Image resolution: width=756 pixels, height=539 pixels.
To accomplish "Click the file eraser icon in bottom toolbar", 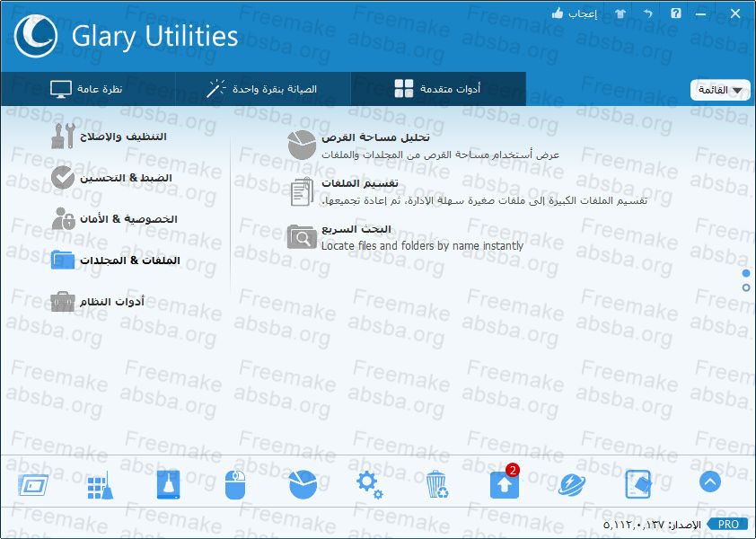I will click(638, 484).
